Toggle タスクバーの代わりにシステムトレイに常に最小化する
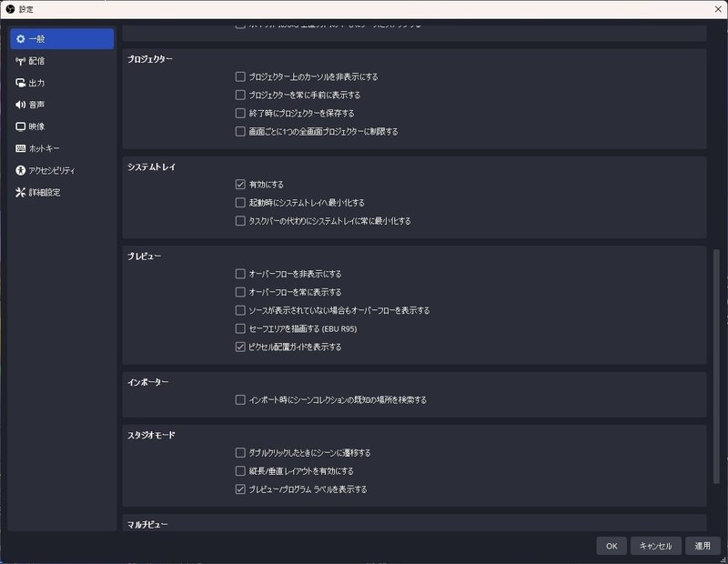The height and width of the screenshot is (564, 728). tap(240, 221)
